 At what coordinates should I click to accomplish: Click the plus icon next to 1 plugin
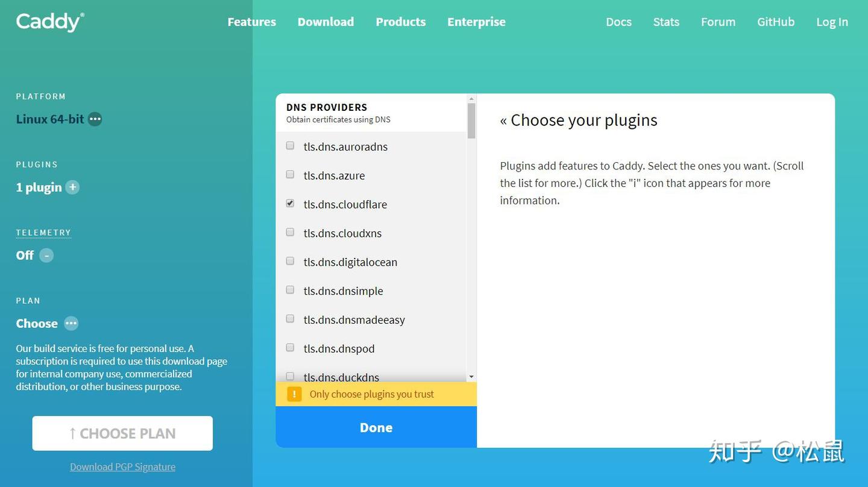click(72, 187)
